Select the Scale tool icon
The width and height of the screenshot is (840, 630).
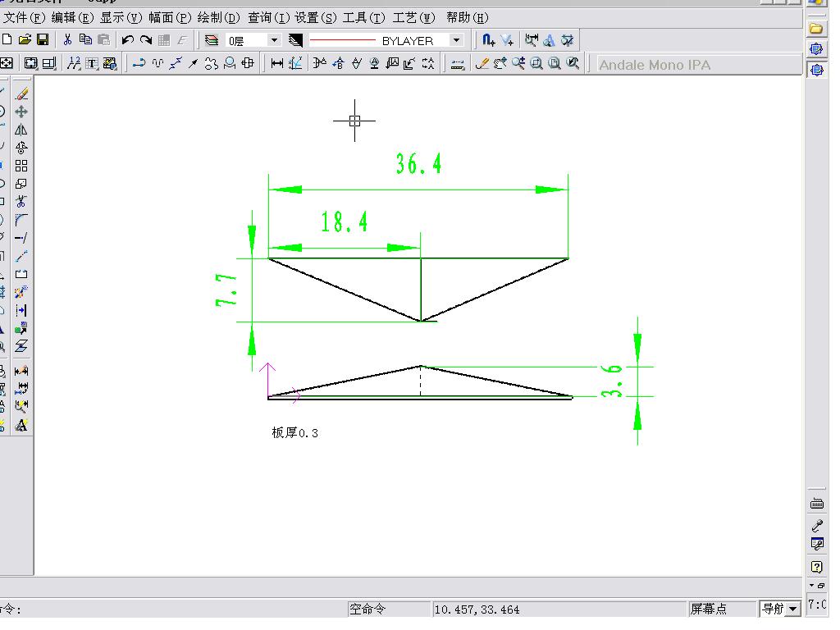pos(21,184)
